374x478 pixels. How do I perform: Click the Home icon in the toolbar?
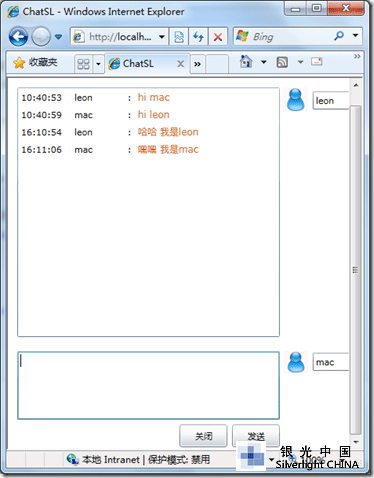click(246, 62)
